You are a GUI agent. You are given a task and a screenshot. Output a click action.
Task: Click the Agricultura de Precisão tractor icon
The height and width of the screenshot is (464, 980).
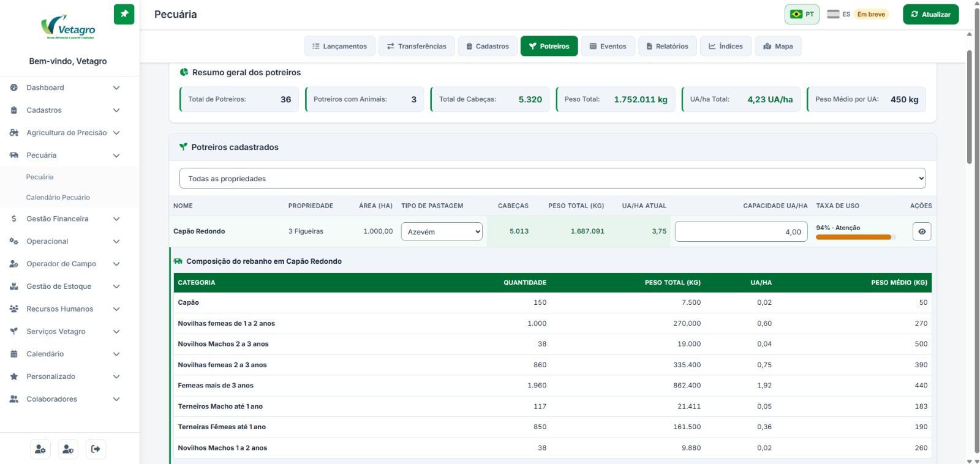click(x=14, y=133)
